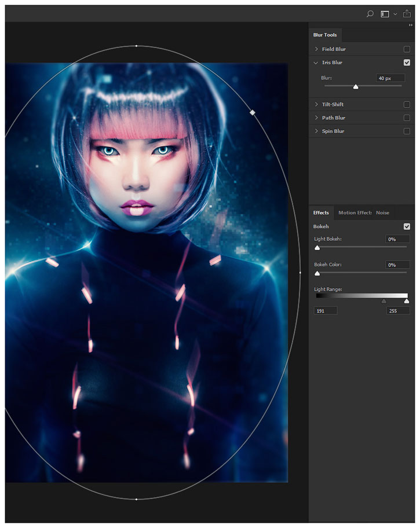
Task: Click the Blur amount slider handle
Action: [356, 87]
